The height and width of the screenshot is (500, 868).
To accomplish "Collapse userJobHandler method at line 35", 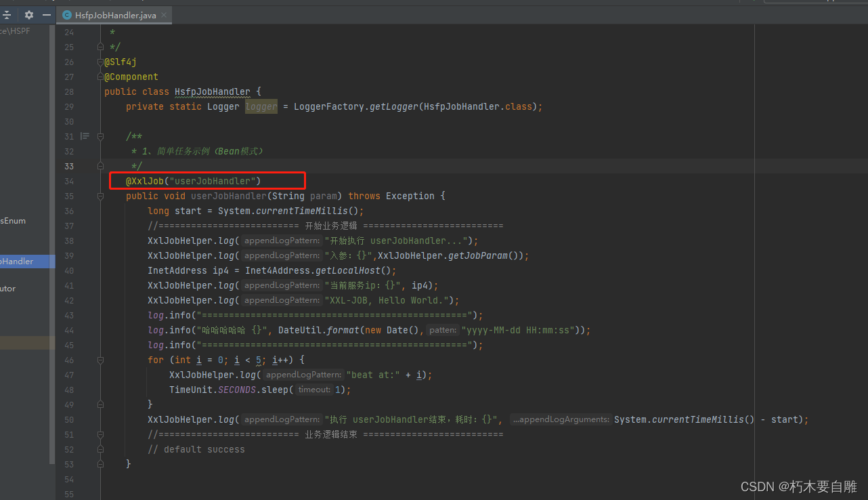I will point(100,196).
